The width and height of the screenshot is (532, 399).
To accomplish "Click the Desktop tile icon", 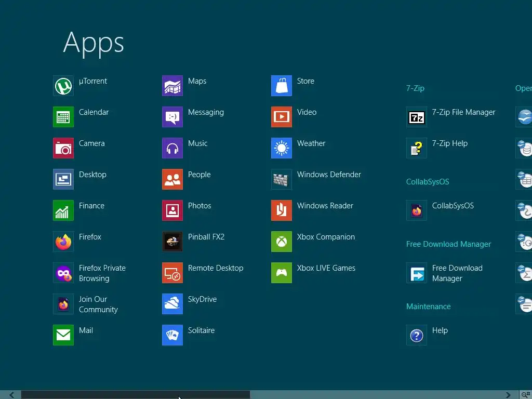I will 63,179.
